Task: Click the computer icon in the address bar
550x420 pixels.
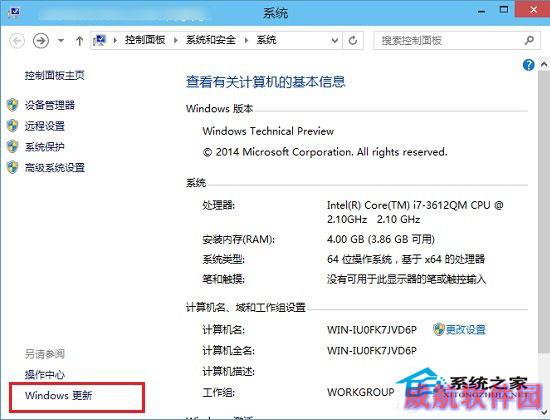Action: click(x=100, y=41)
